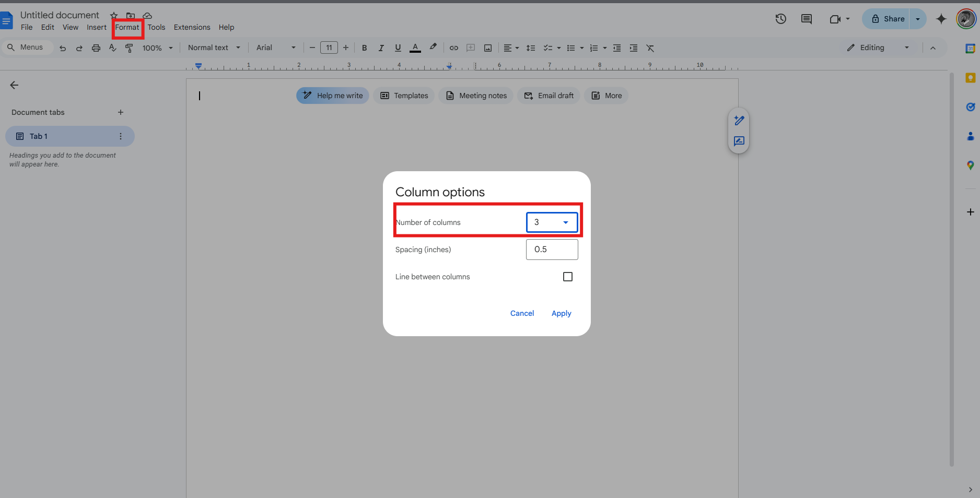Toggle the checklist formatting

tap(547, 48)
